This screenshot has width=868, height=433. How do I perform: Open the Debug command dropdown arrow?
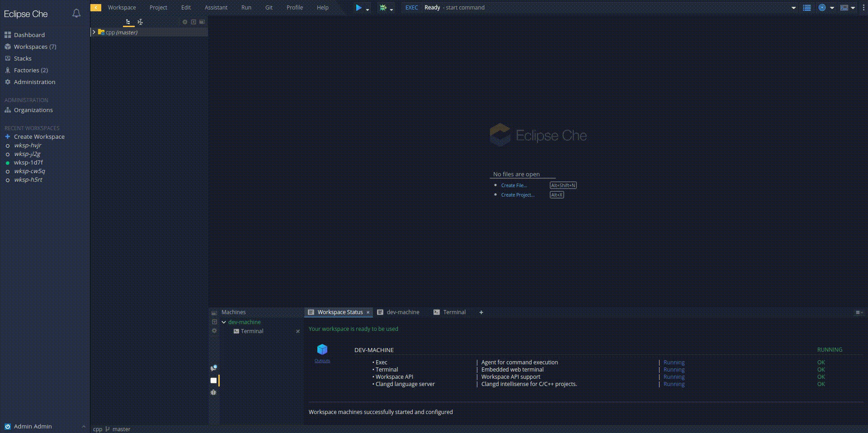click(x=392, y=9)
